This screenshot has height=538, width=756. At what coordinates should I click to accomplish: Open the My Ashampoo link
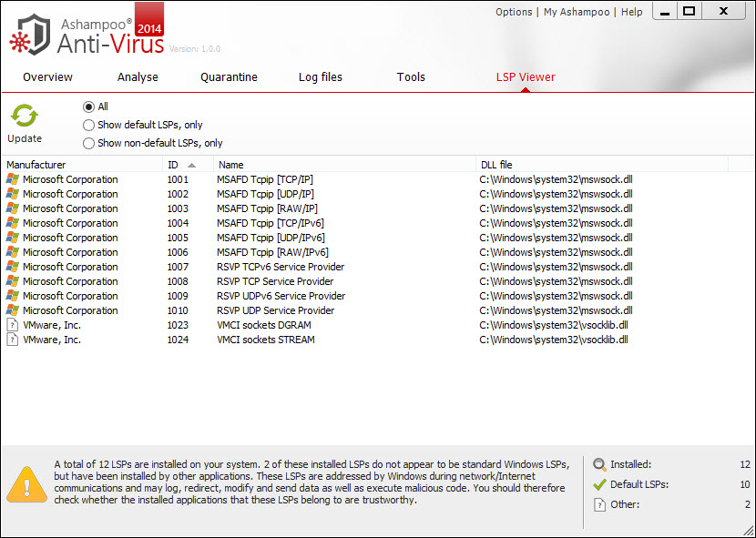577,12
